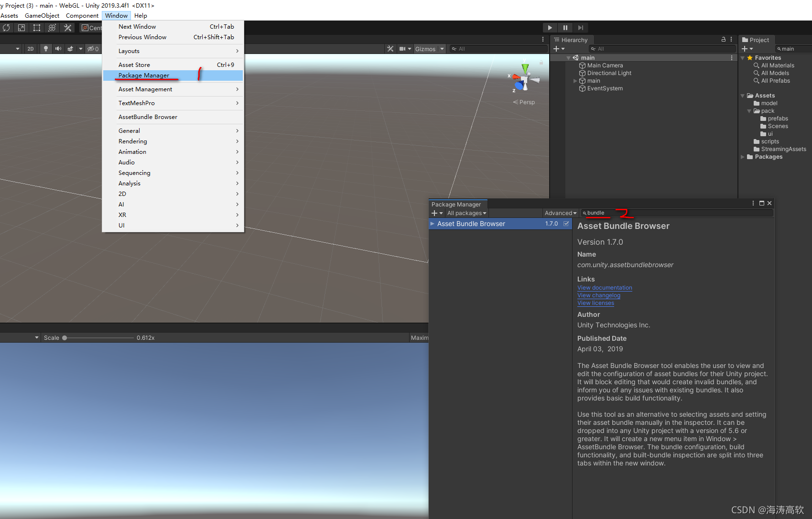
Task: Click Package Manager add package plus
Action: (437, 213)
